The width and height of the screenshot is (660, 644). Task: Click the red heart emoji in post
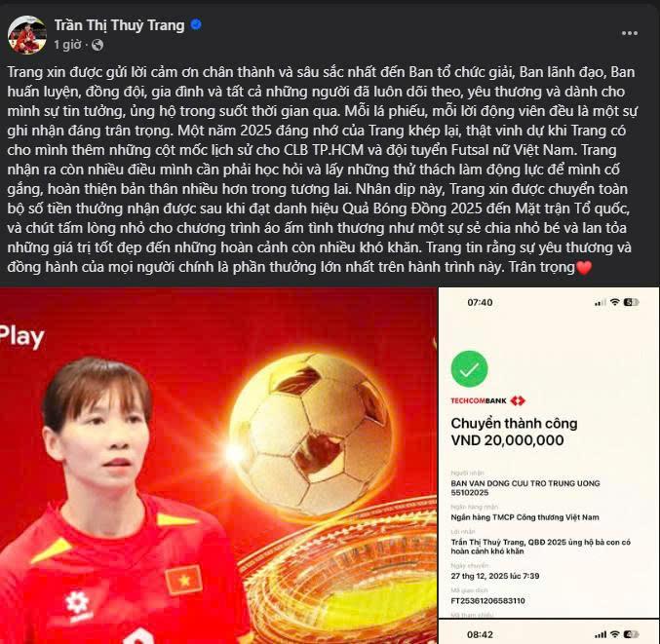pos(584,267)
